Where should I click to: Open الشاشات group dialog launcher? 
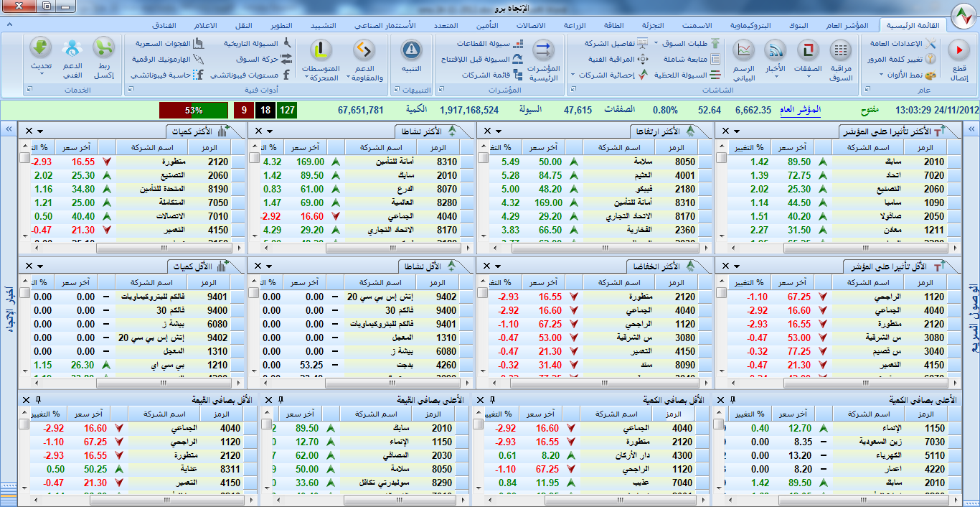click(573, 90)
